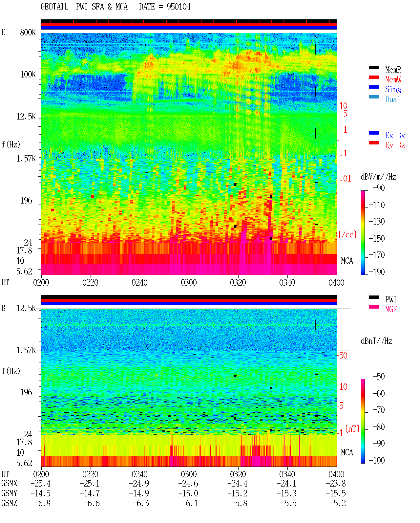This screenshot has width=420, height=523.
Task: Select the "PWI" legend label
Action: (x=391, y=299)
